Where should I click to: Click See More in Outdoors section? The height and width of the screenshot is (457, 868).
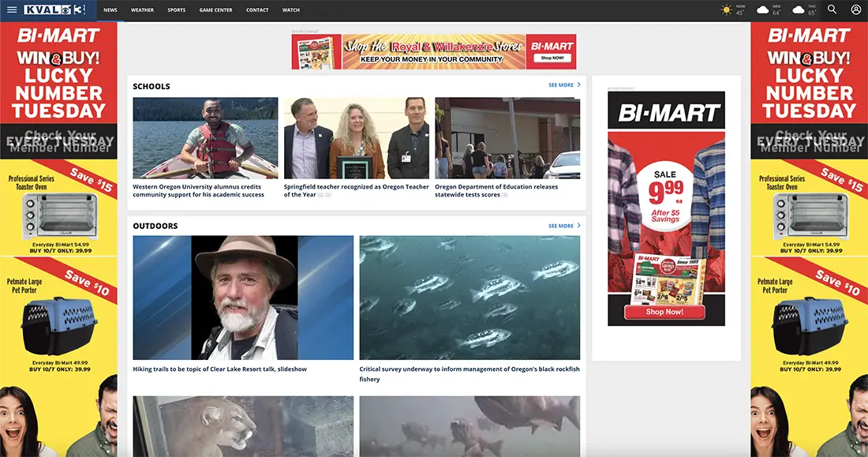tap(564, 226)
